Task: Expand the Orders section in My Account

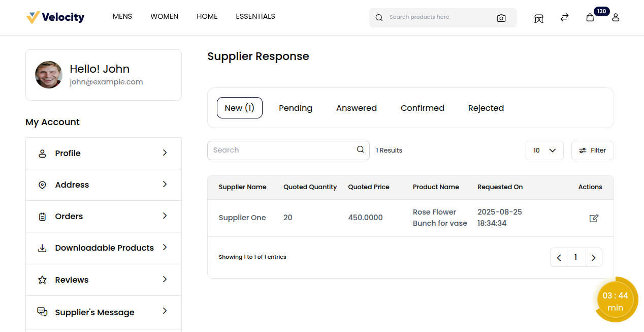Action: click(x=103, y=216)
